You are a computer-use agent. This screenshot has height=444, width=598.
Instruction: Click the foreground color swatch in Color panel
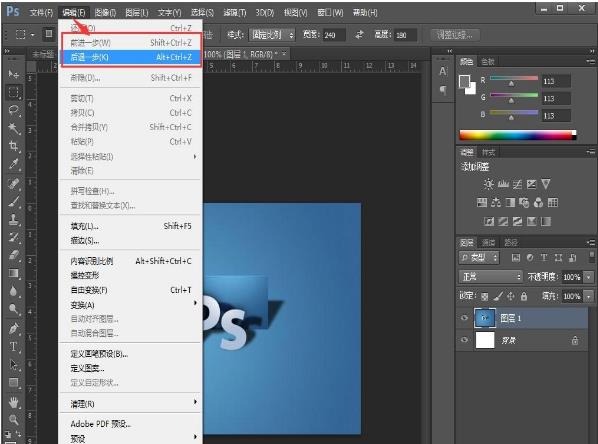click(464, 81)
